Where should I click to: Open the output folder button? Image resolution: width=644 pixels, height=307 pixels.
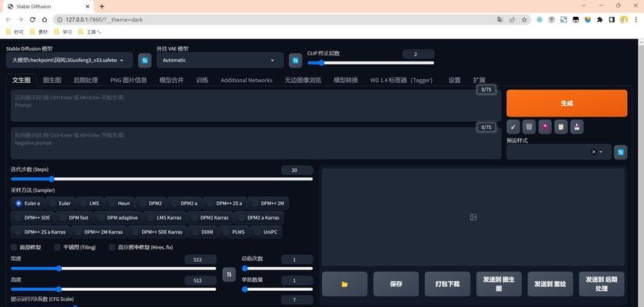344,284
